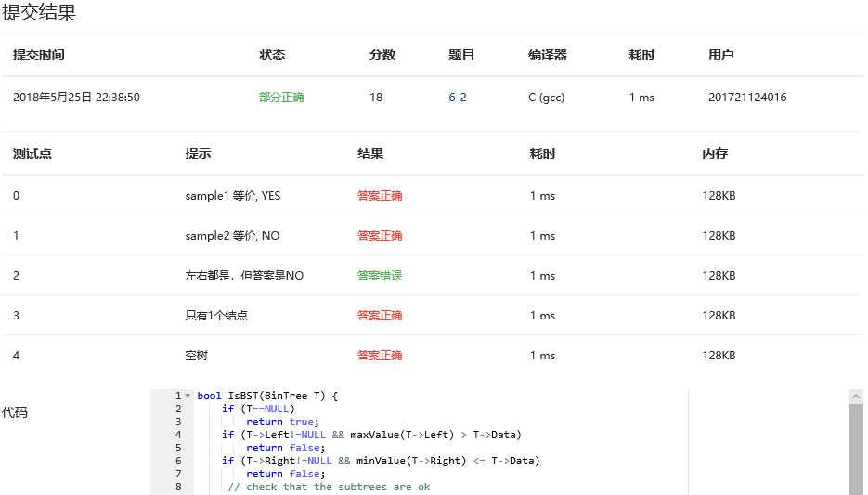
Task: Click code line 'bool IsBST(BinTree T) {'
Action: point(267,396)
